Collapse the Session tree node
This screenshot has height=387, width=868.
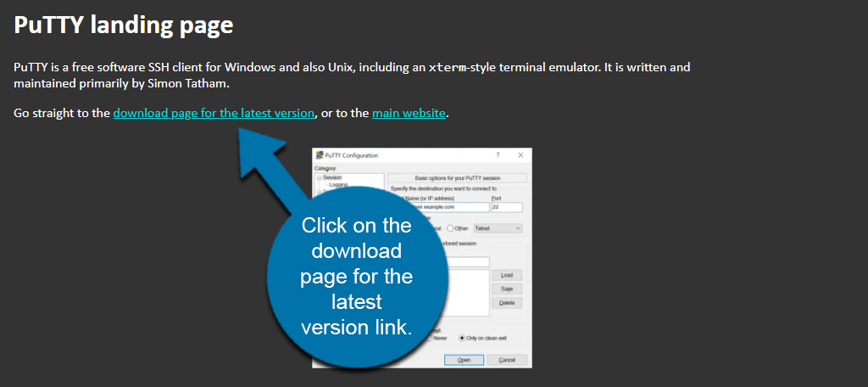pos(318,177)
